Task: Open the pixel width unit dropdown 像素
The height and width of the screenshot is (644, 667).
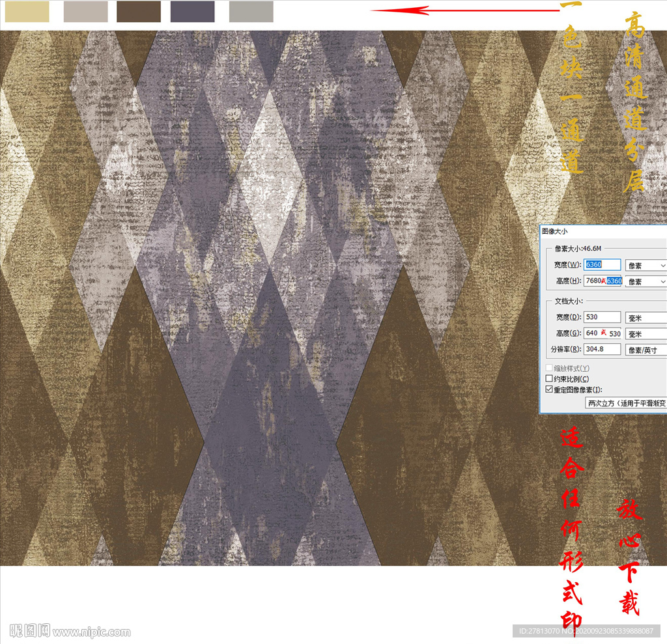Action: click(646, 266)
